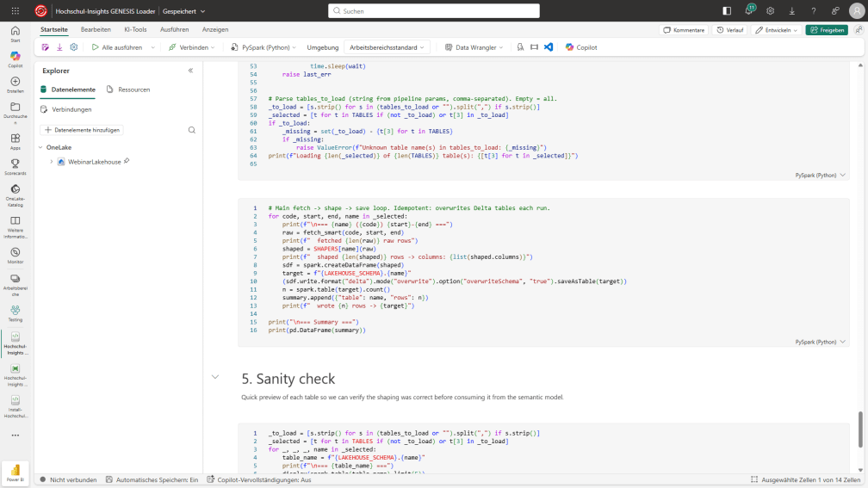Open Monitor in the left navigation
The image size is (868, 488).
point(15,256)
